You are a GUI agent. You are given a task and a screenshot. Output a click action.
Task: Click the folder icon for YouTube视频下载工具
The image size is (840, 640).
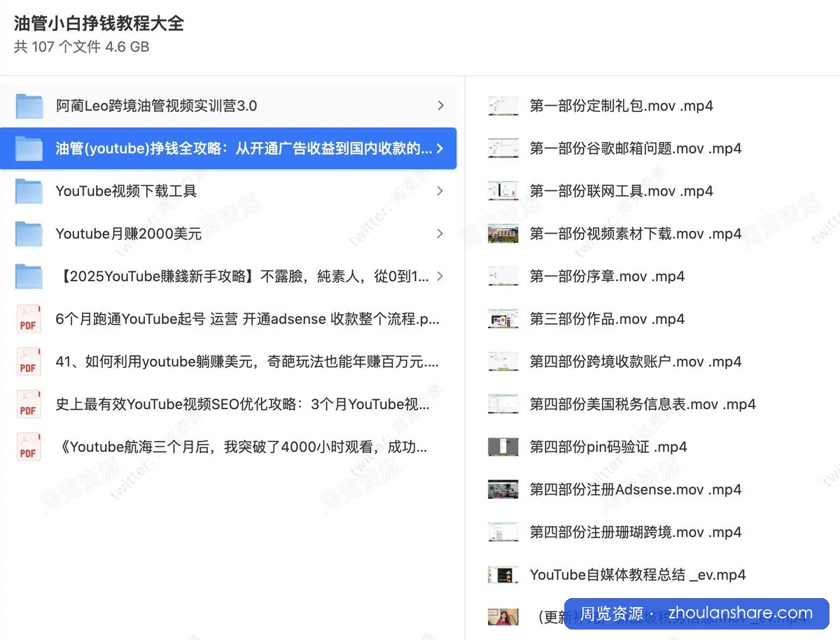click(x=29, y=191)
